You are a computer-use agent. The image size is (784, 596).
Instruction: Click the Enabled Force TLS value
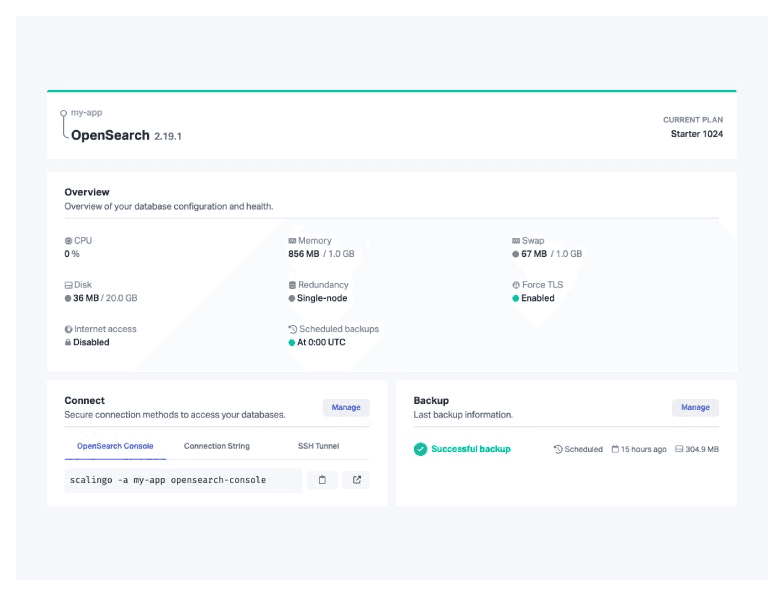(x=538, y=298)
